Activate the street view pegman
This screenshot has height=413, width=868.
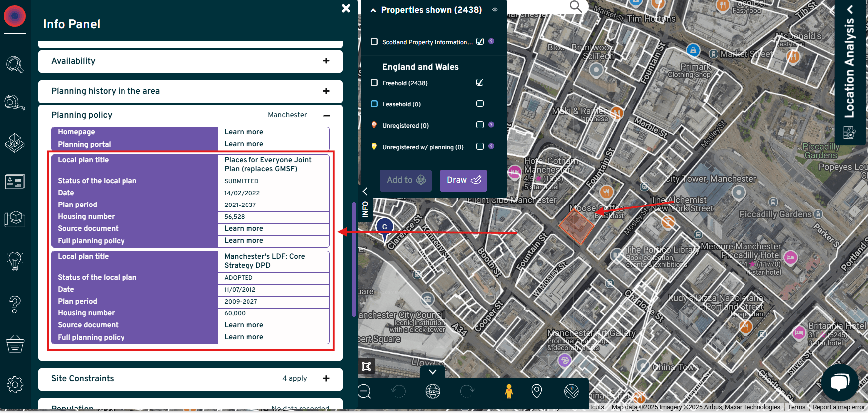(x=509, y=391)
